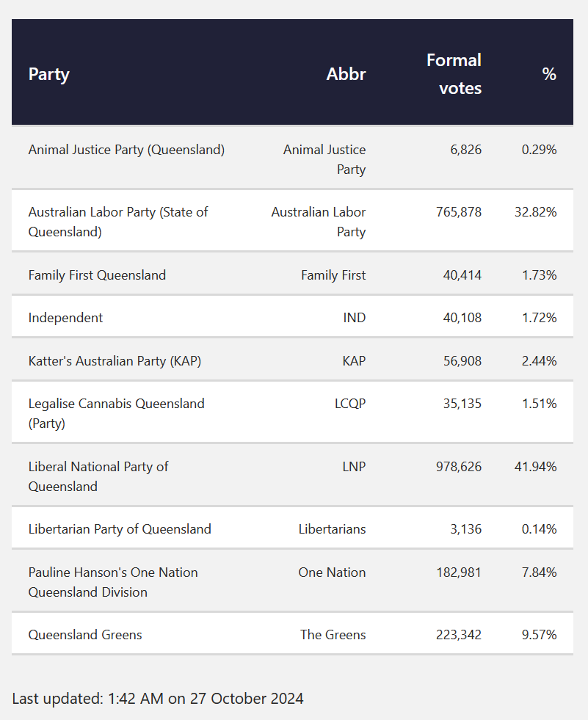Click the LNP abbreviation cell
The height and width of the screenshot is (720, 588).
[x=352, y=467]
